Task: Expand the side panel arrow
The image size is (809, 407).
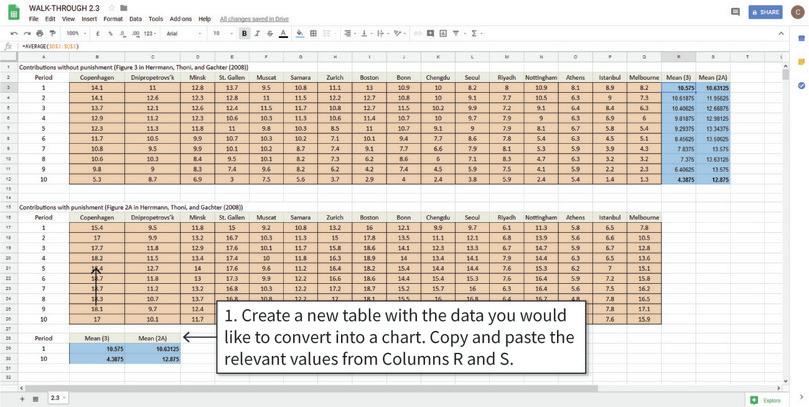Action: pyautogui.click(x=801, y=397)
